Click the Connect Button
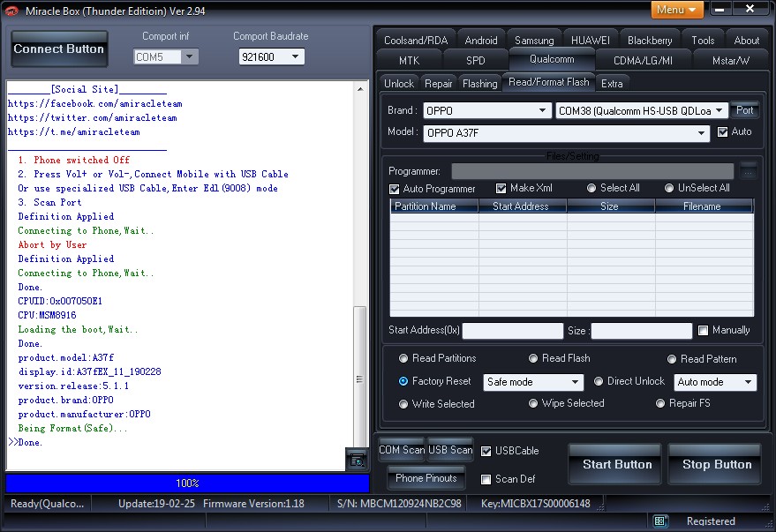This screenshot has height=532, width=776. click(x=59, y=49)
